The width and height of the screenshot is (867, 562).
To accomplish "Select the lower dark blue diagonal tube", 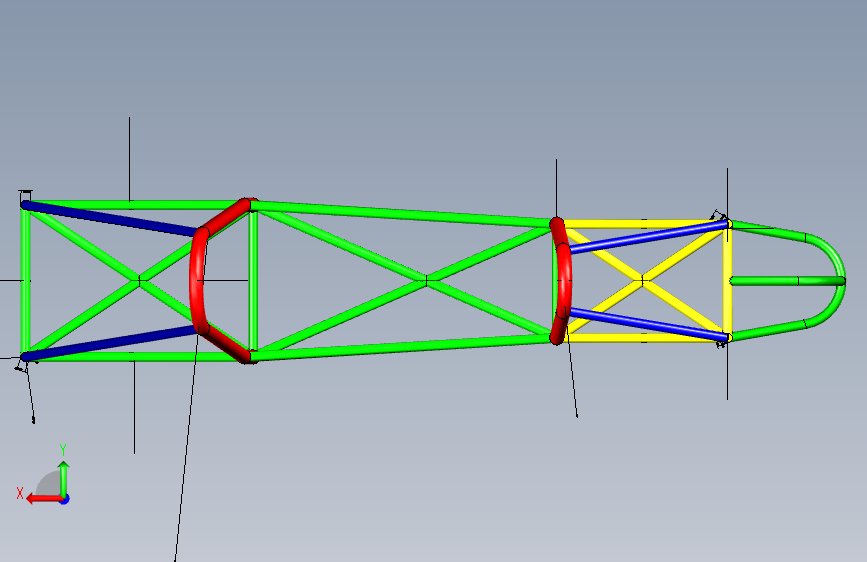I will pyautogui.click(x=111, y=343).
